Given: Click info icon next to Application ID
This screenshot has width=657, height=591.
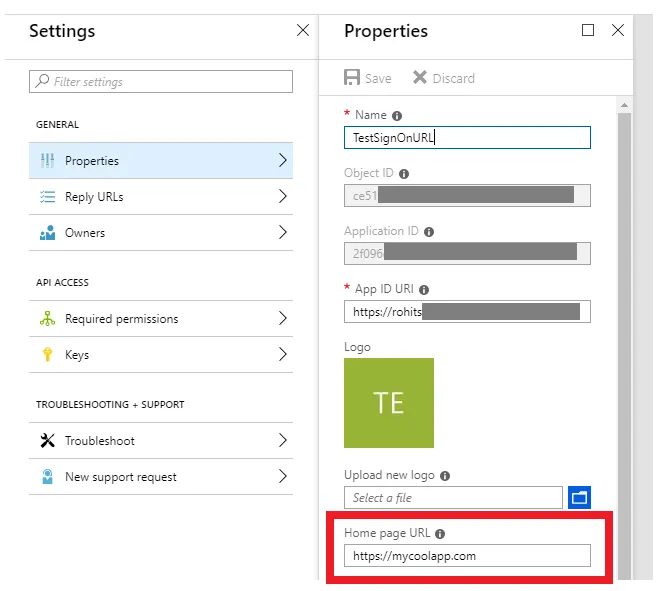Looking at the screenshot, I should pyautogui.click(x=429, y=232).
